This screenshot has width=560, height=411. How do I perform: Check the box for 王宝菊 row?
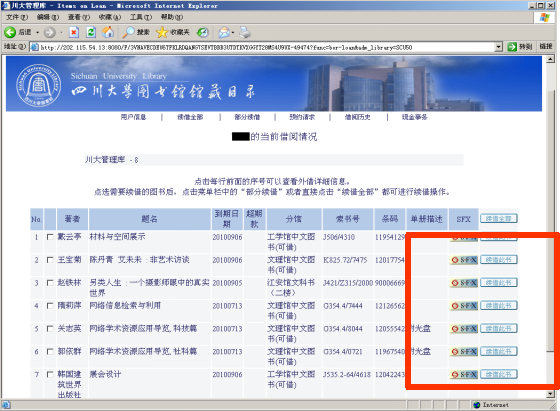pyautogui.click(x=50, y=260)
